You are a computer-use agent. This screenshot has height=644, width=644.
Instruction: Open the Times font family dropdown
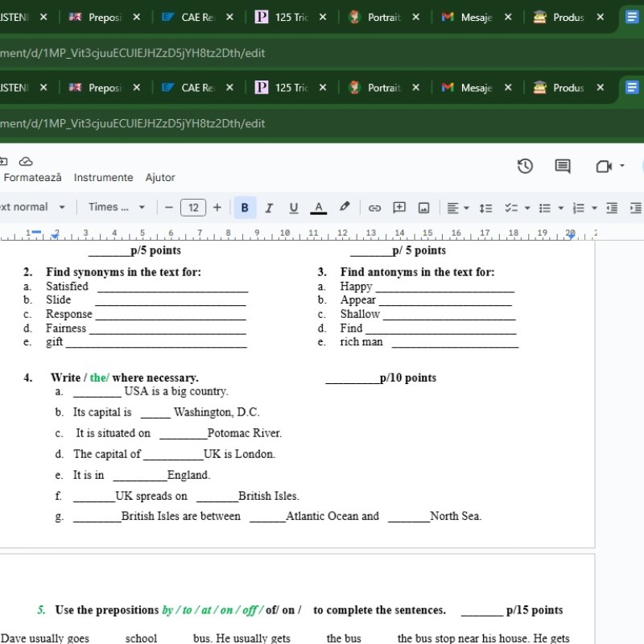tap(117, 207)
